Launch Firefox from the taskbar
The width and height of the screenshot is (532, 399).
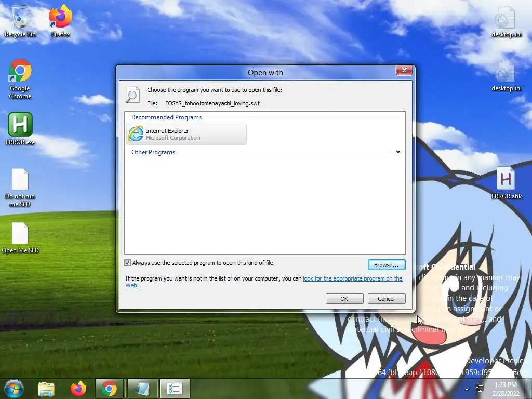click(x=78, y=389)
